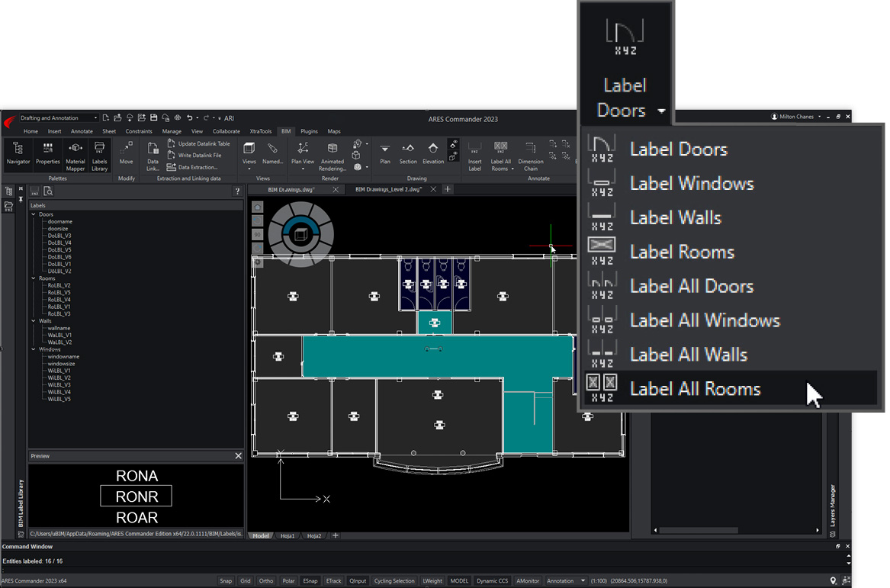Create a Plan drawing
The image size is (890, 588).
point(385,154)
